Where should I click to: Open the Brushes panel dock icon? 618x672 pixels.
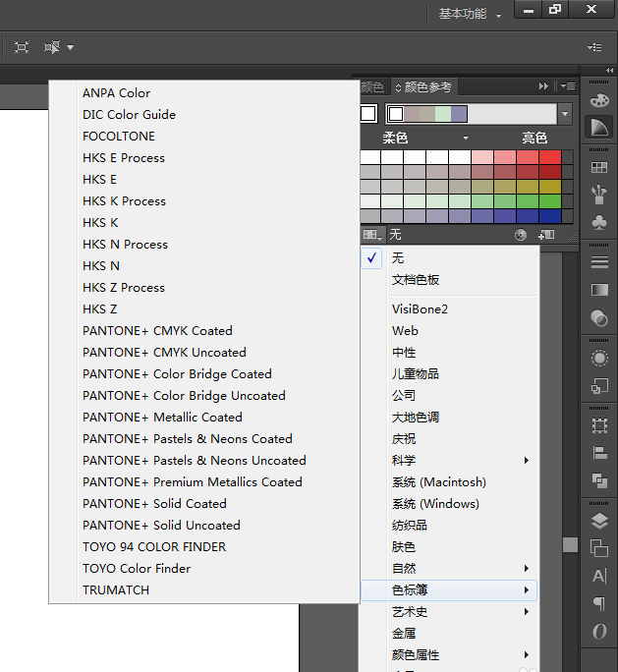[599, 195]
